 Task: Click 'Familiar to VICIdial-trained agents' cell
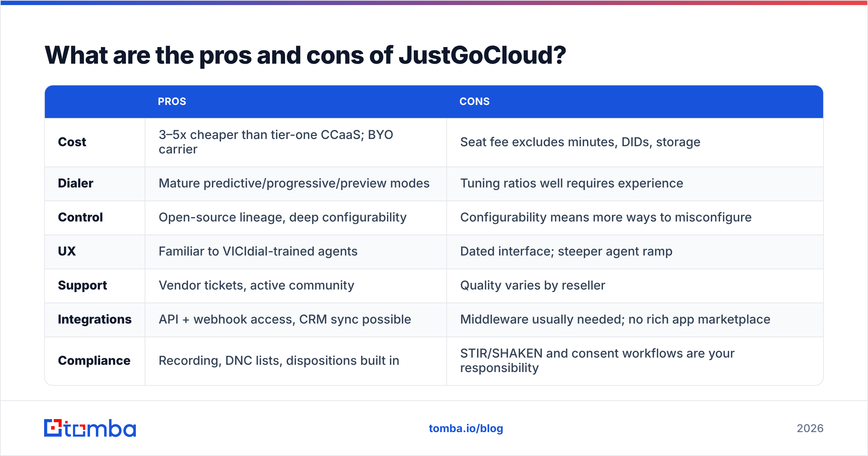296,252
